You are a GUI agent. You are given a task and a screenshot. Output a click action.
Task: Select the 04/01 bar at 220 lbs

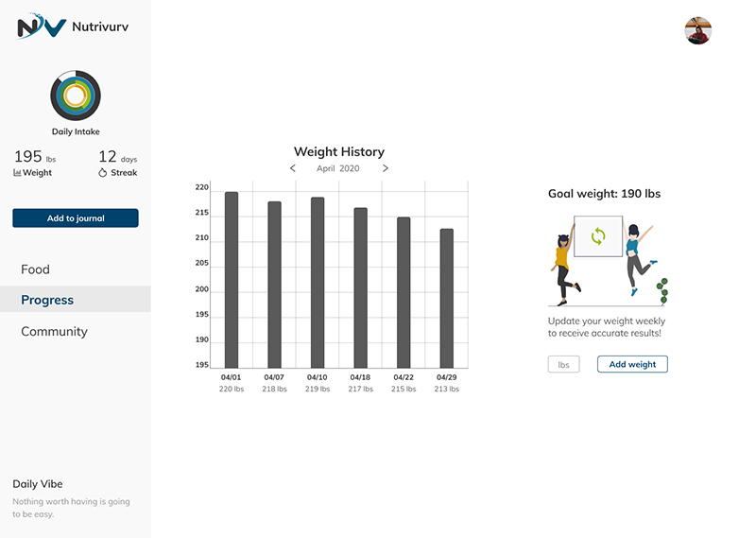(232, 280)
